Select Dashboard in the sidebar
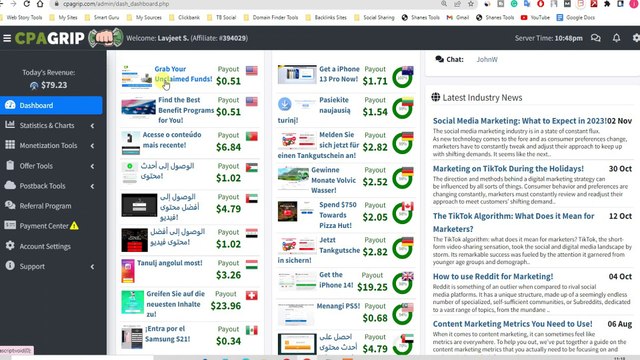Viewport: 640px width, 360px height. click(51, 105)
